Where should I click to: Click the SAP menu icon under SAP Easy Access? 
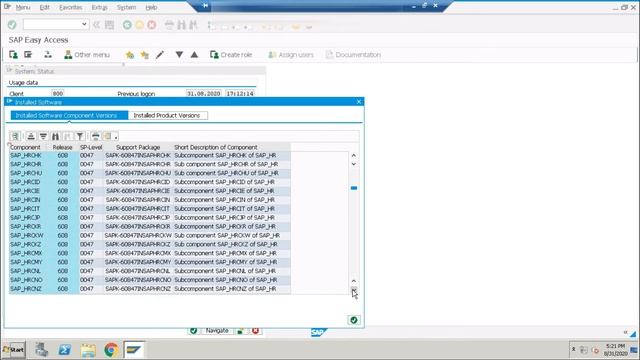pyautogui.click(x=28, y=55)
